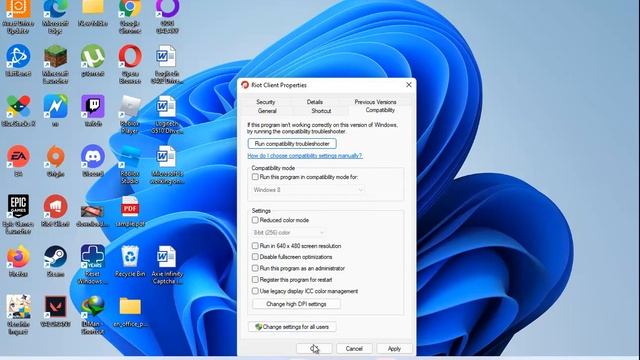Select the Axie Infinity Captcha Word document
Viewport: 640px width, 360px height.
[167, 257]
